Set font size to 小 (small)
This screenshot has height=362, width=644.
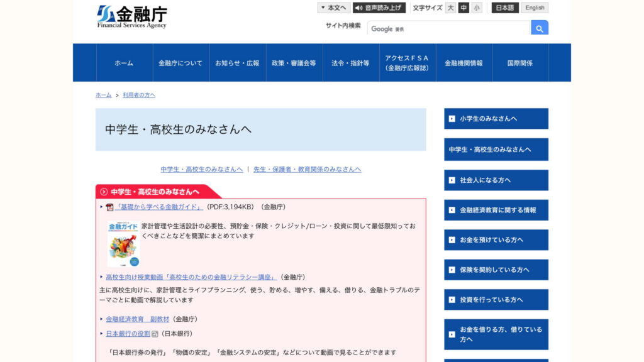click(477, 8)
